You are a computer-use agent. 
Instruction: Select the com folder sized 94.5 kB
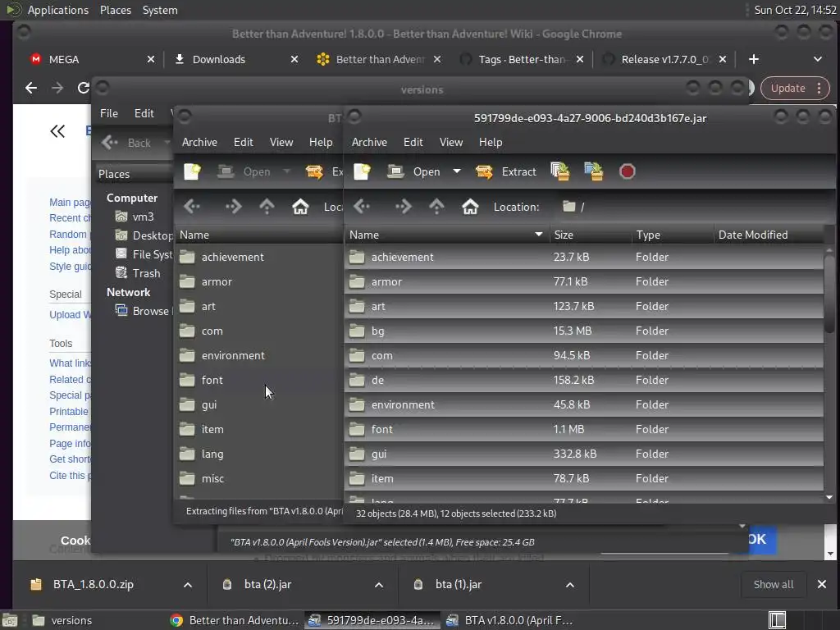tap(584, 356)
